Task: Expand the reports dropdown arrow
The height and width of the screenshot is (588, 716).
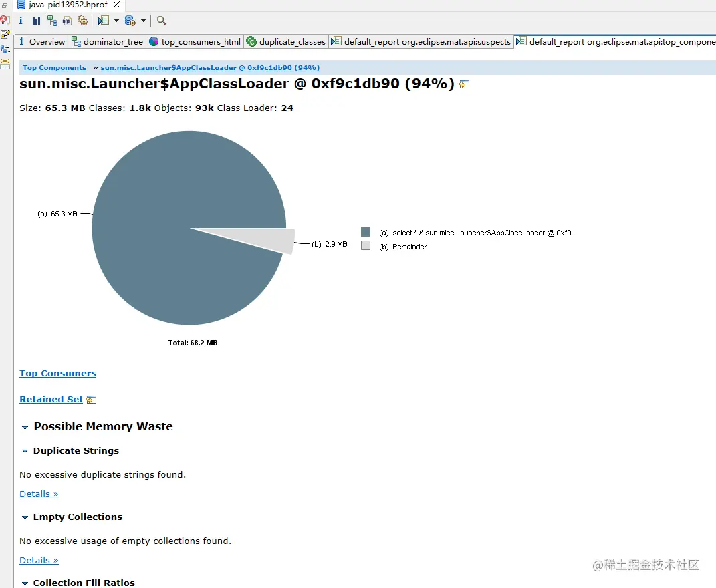Action: click(x=116, y=21)
